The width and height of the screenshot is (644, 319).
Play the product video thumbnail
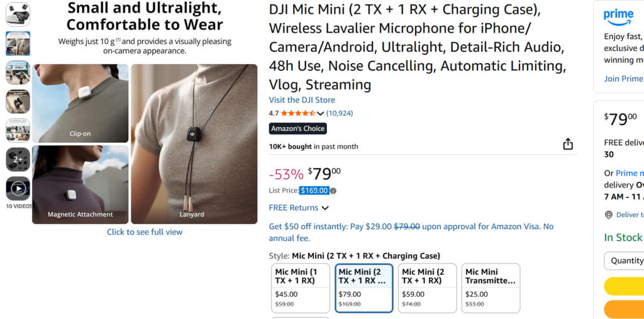tap(18, 187)
